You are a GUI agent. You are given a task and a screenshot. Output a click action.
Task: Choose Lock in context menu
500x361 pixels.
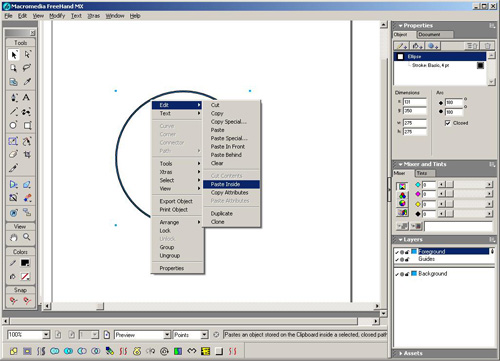177,231
